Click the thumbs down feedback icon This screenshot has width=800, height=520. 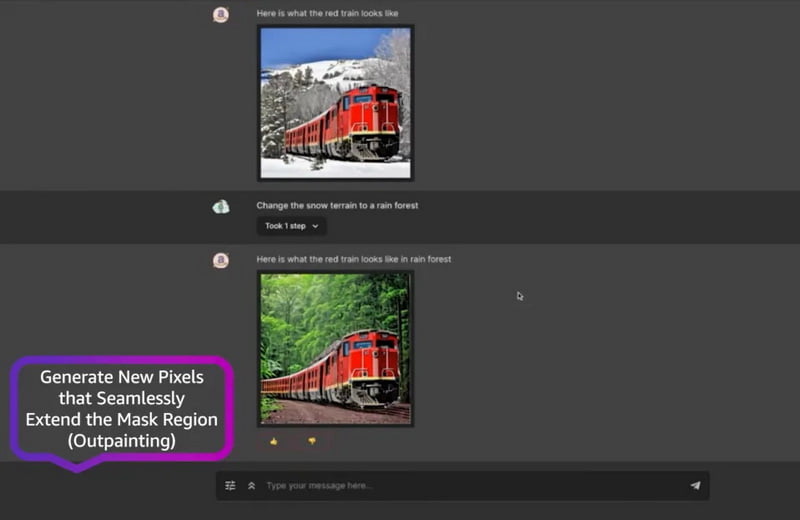[x=311, y=441]
